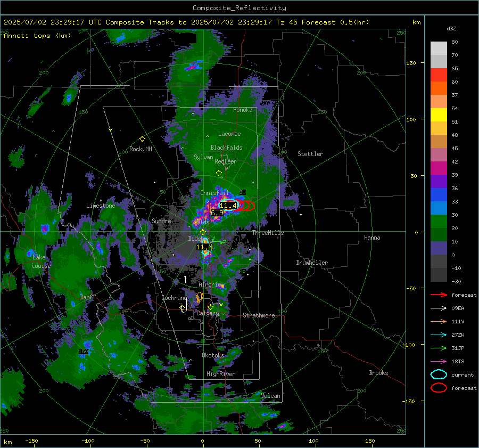Screen dimensions: 479x448
Task: Click the Lake Louise label
Action: coord(41,262)
